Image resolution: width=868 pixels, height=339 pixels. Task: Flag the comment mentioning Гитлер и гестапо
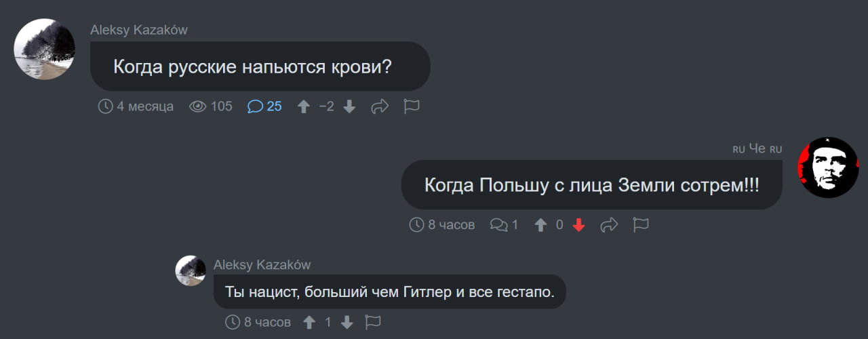coord(374,322)
